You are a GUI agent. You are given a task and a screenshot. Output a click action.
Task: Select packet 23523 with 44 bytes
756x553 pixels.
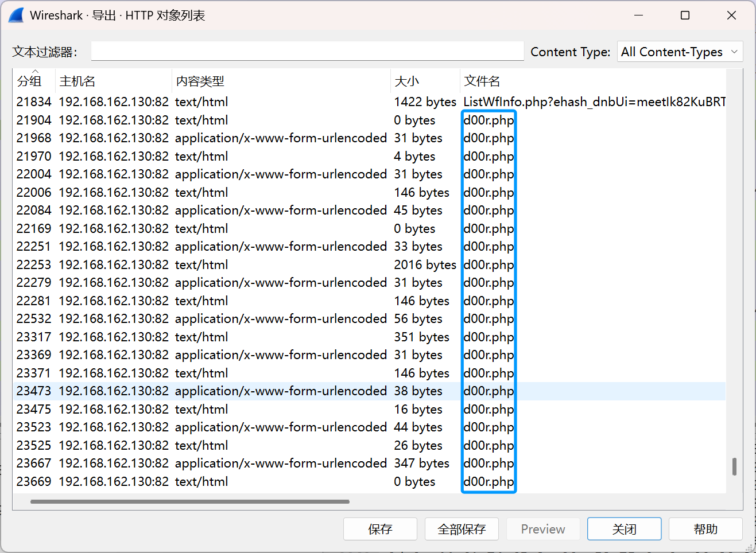click(x=370, y=427)
